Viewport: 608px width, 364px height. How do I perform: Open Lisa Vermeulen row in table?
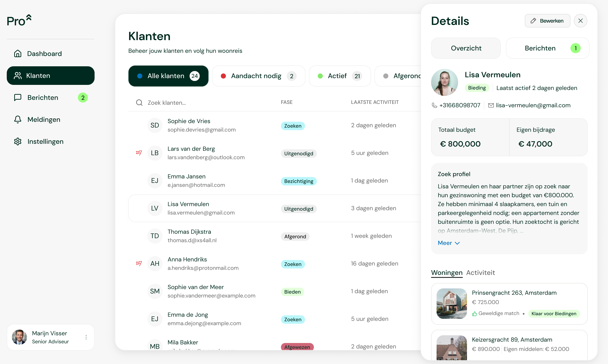coord(274,208)
